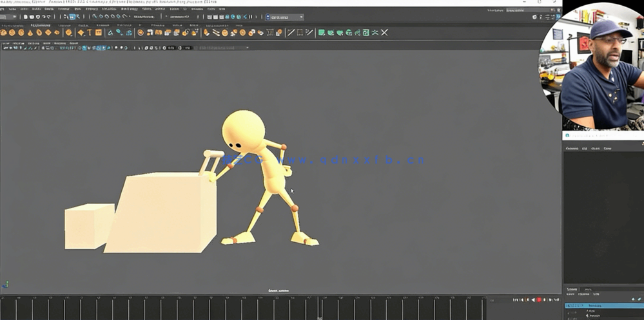Click the current frame marker on timeline
The image size is (644, 320).
pyautogui.click(x=320, y=307)
